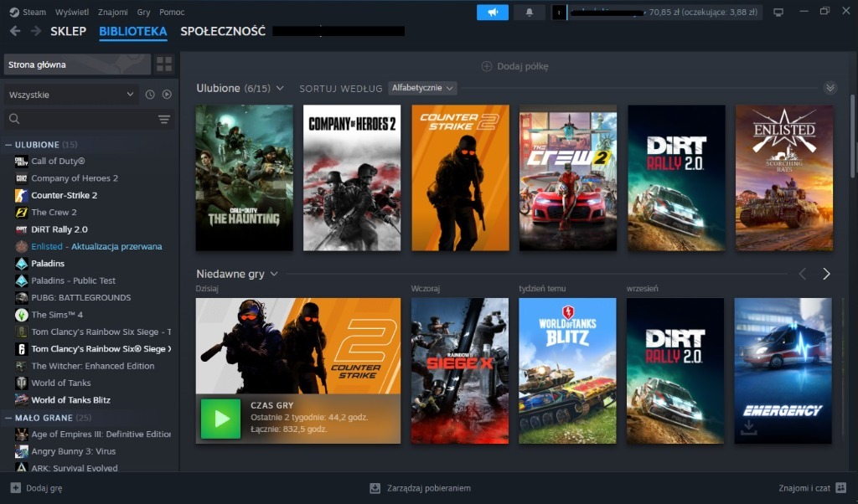Viewport: 858px width, 504px height.
Task: Open Rainbow Six Siege X cover art
Action: pos(460,371)
